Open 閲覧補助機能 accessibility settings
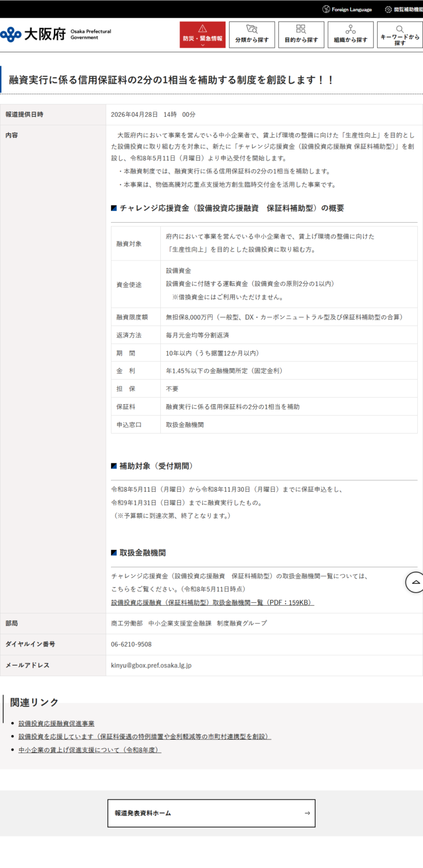 (x=404, y=9)
